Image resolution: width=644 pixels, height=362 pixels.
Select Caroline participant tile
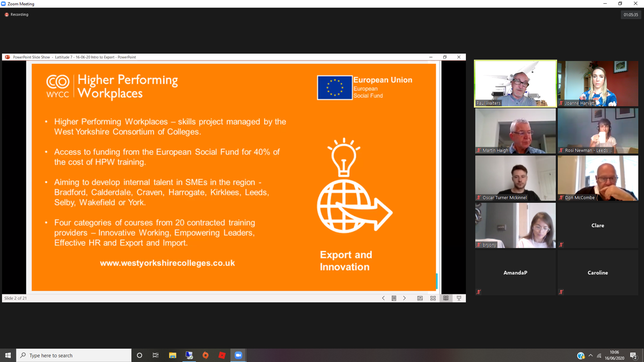(598, 272)
